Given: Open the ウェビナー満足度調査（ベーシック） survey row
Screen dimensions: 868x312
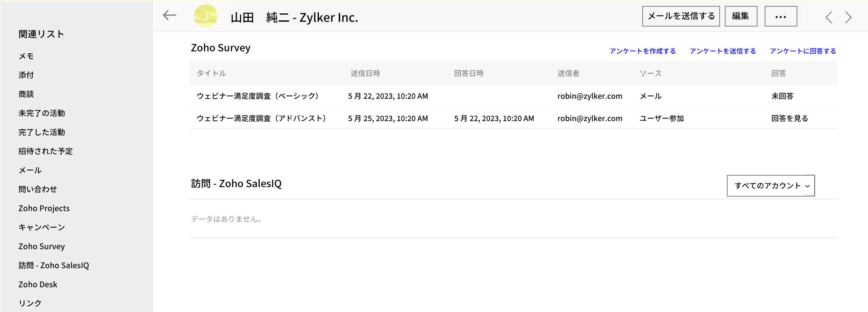Looking at the screenshot, I should [x=257, y=96].
